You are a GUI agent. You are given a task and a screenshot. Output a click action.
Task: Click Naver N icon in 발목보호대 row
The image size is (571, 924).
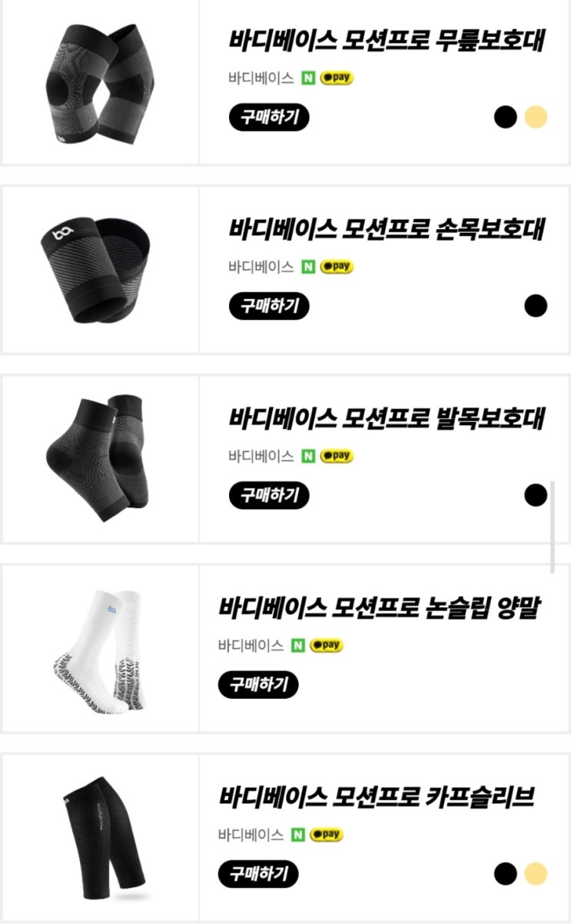pyautogui.click(x=309, y=456)
